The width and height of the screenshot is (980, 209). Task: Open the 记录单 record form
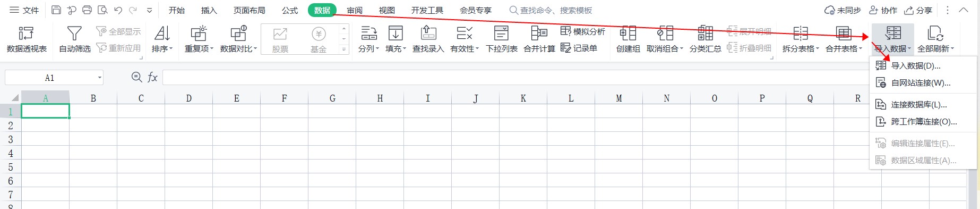579,48
